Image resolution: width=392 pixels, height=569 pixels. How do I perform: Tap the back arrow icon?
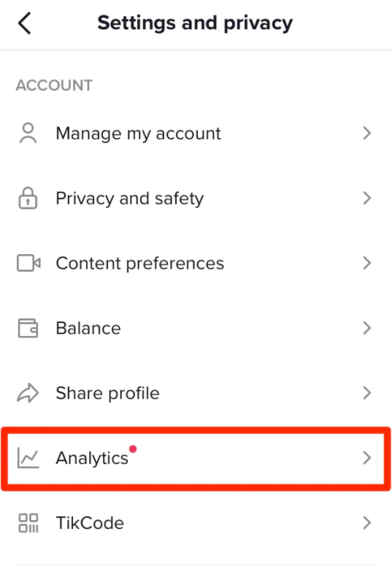coord(25,23)
